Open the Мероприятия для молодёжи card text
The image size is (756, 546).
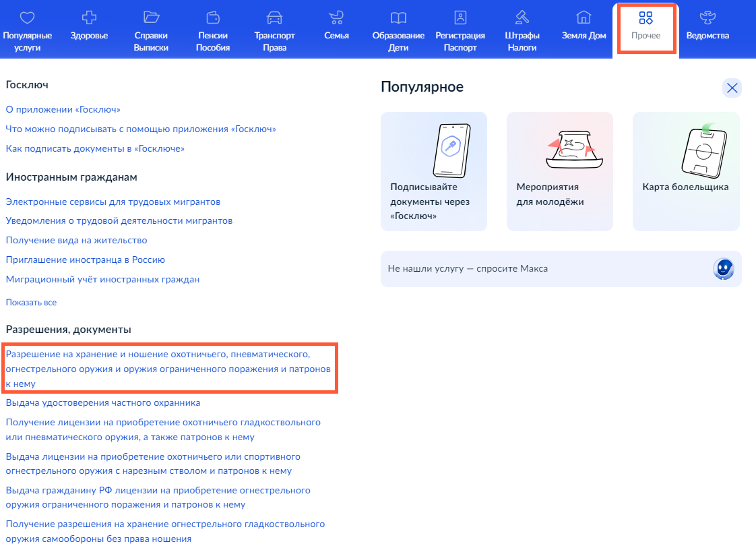pos(550,194)
